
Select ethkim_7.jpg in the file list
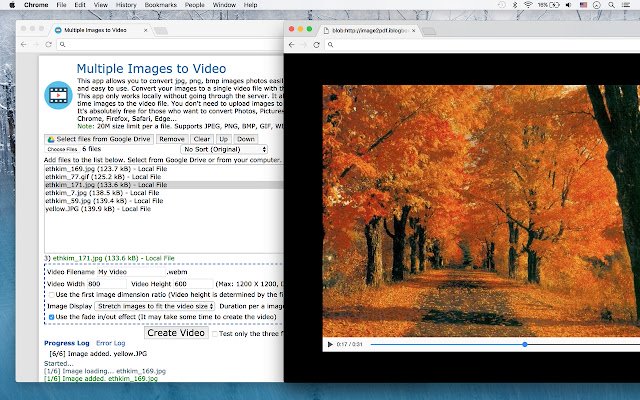(x=163, y=193)
